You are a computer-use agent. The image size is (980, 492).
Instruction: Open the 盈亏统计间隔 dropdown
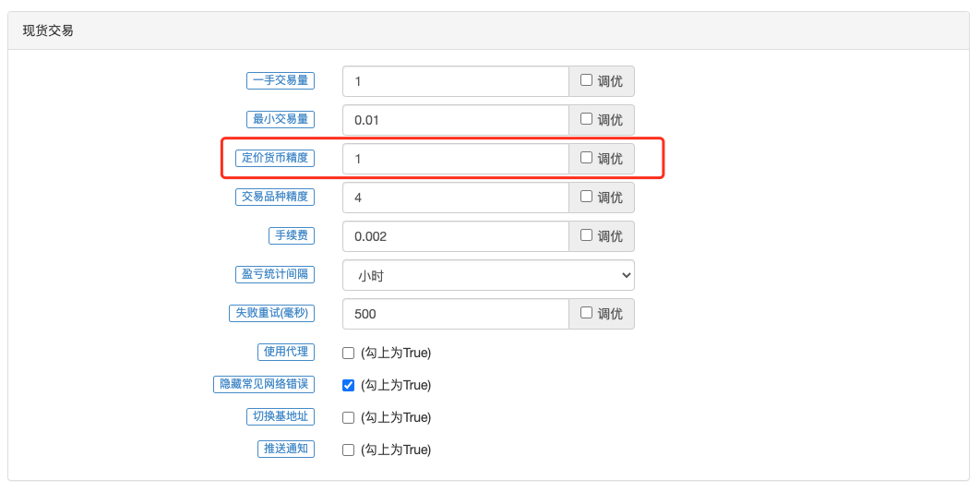pyautogui.click(x=488, y=275)
